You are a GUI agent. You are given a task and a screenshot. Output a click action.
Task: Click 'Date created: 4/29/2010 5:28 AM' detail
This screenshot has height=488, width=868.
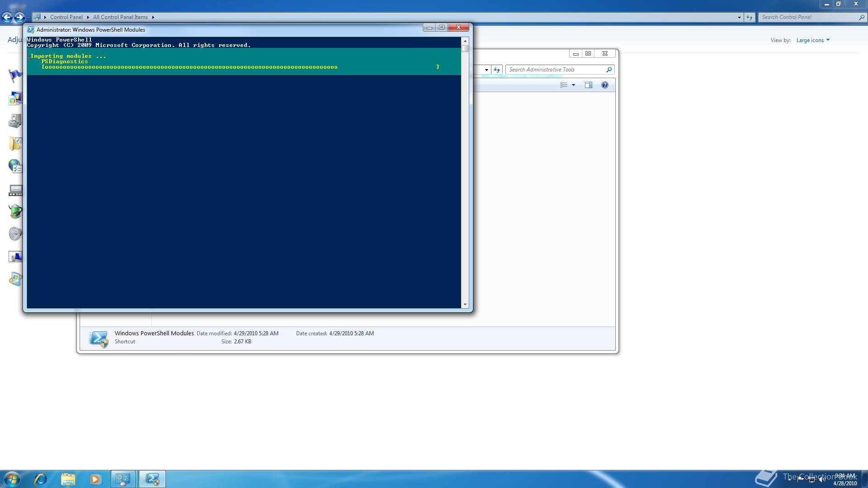click(x=335, y=333)
